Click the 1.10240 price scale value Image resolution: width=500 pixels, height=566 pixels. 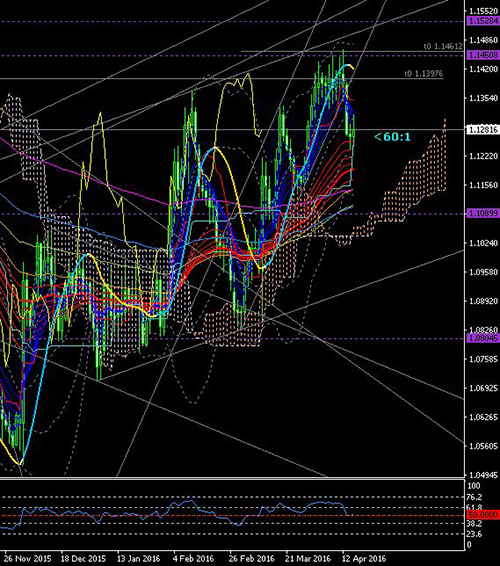point(483,243)
